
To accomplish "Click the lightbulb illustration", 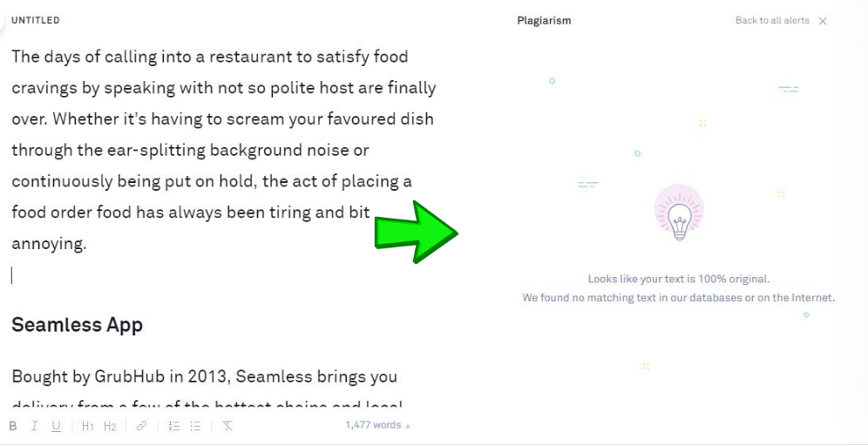I will (679, 214).
